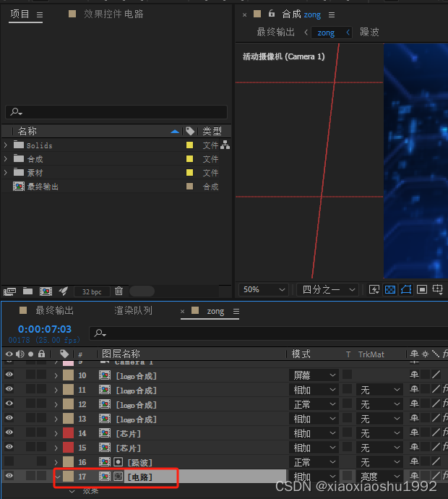Hide layer 10 logo合成 with its eye
The height and width of the screenshot is (499, 448).
9,375
